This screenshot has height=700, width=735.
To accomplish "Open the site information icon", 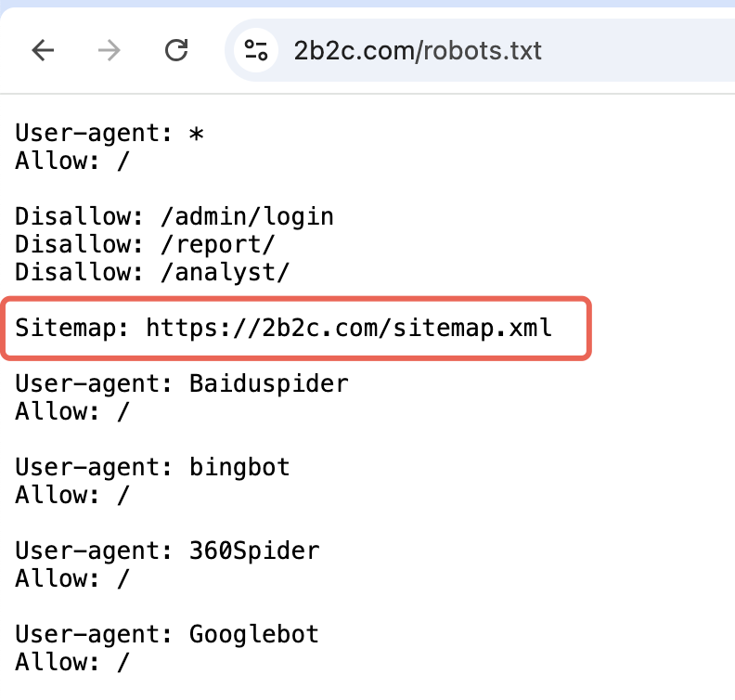I will click(x=256, y=50).
